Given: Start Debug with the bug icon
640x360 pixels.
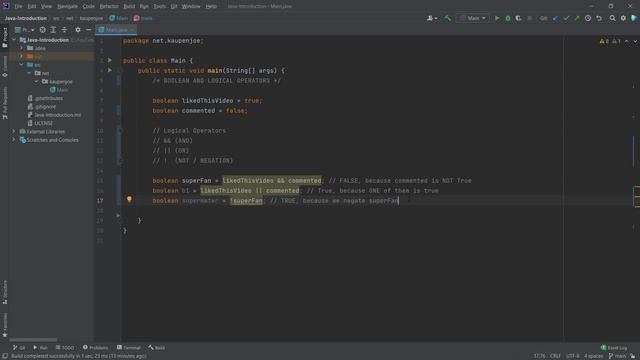Looking at the screenshot, I should 508,18.
